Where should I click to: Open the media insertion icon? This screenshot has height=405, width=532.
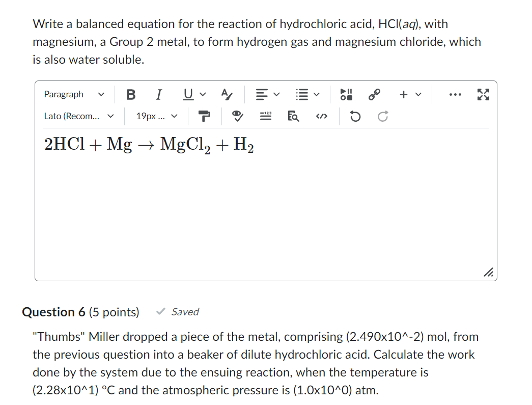pyautogui.click(x=346, y=94)
